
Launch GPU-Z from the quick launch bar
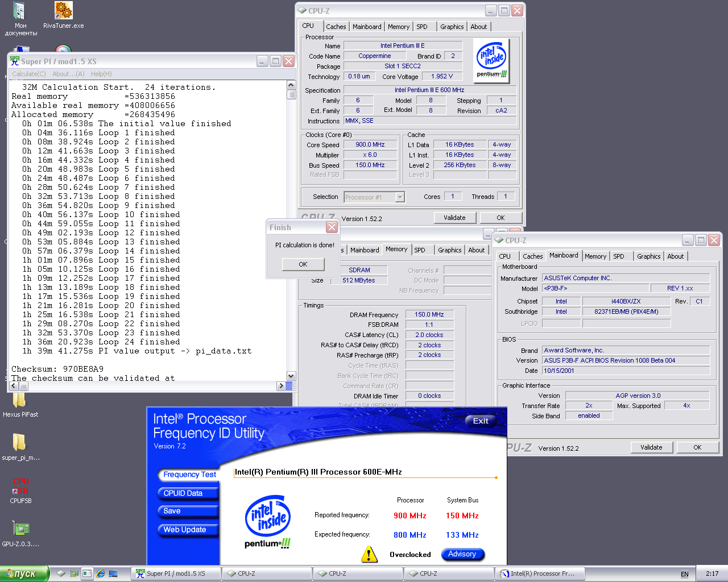point(74,574)
